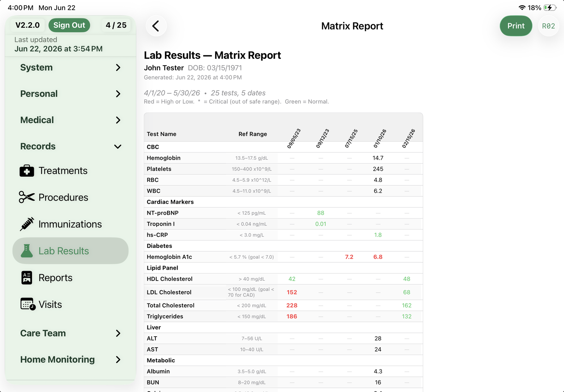Open the Immunizations menu item

pyautogui.click(x=70, y=224)
